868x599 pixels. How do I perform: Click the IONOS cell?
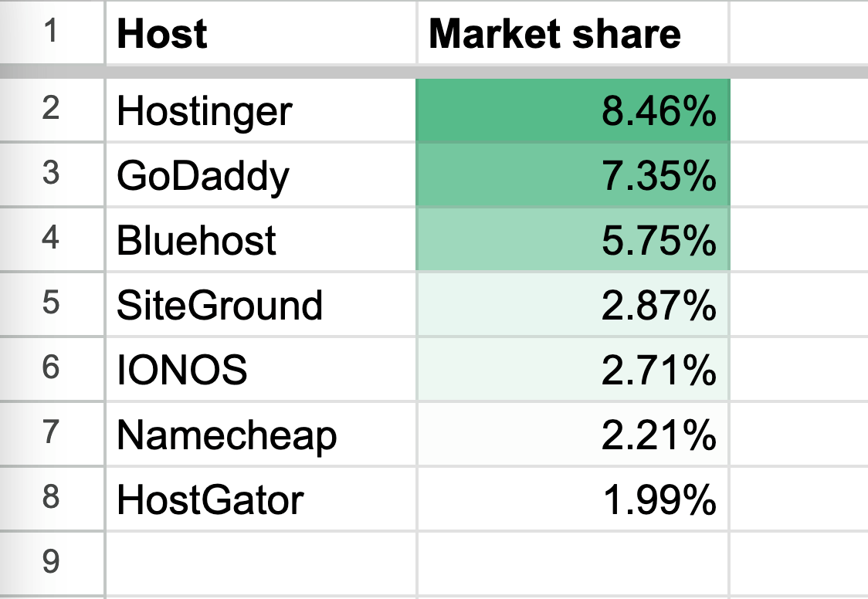tap(260, 369)
